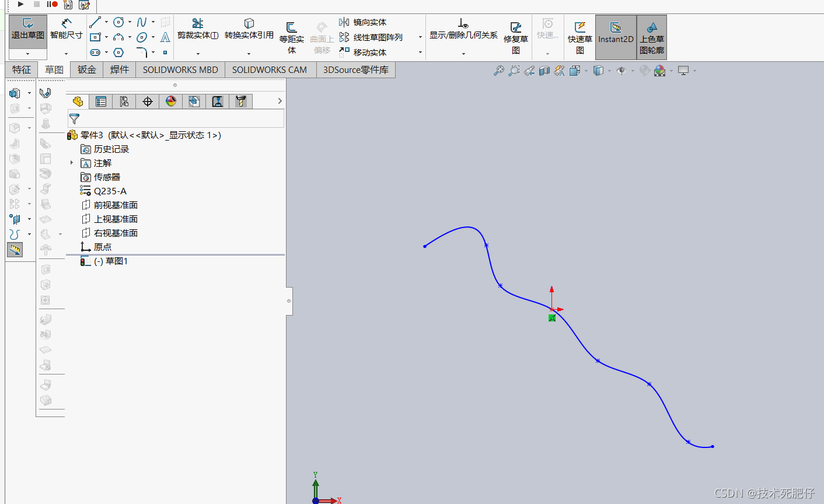Select the Sketch Text tool

tap(165, 37)
